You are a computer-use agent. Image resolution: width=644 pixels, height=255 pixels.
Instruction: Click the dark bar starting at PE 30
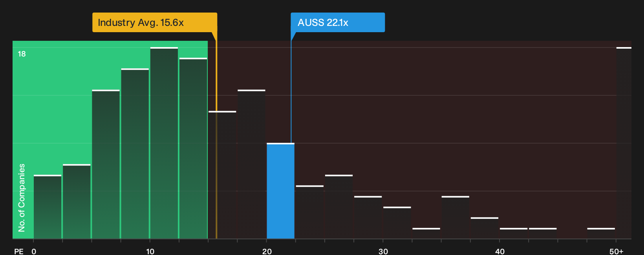(397, 223)
